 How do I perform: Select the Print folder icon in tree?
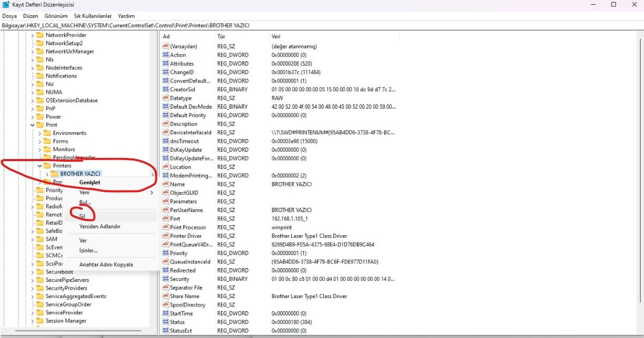point(40,125)
